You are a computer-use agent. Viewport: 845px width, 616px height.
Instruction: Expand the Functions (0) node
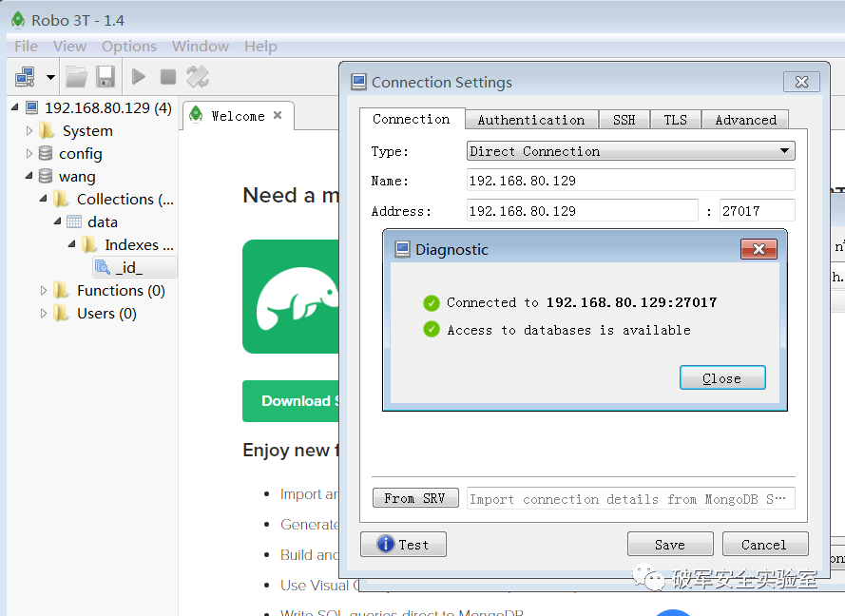pyautogui.click(x=44, y=291)
